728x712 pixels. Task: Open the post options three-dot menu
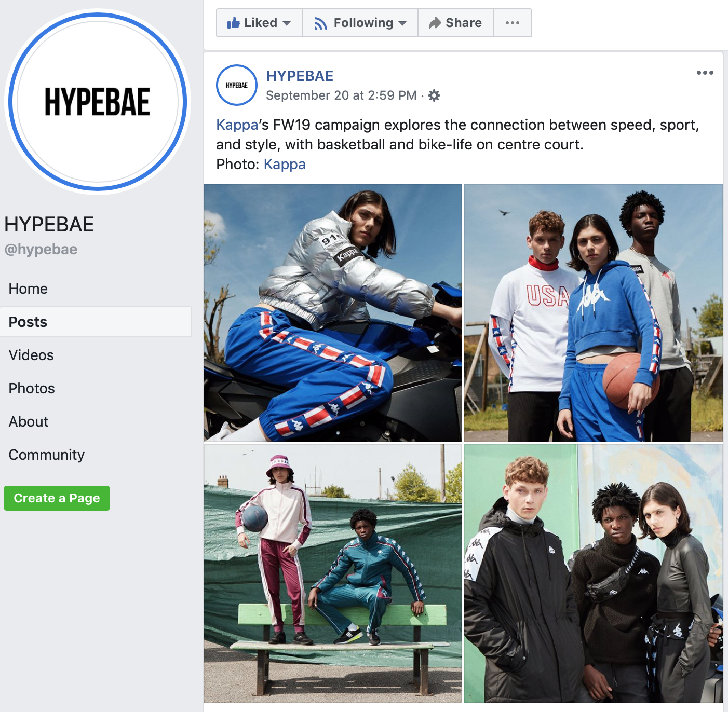tap(705, 73)
